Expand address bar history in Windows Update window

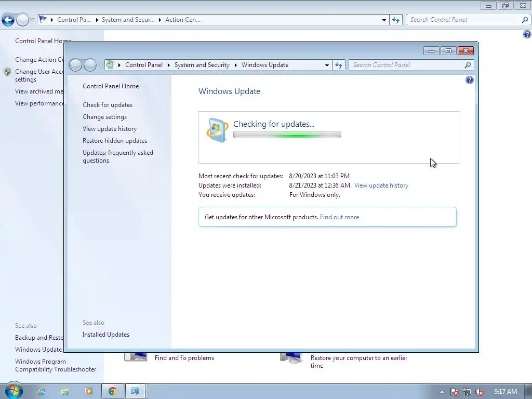[327, 65]
